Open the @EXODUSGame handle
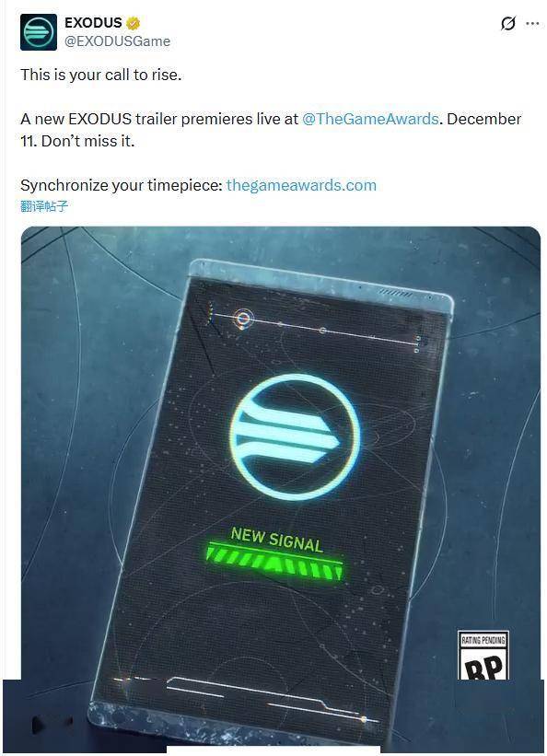The height and width of the screenshot is (756, 547). [x=117, y=42]
